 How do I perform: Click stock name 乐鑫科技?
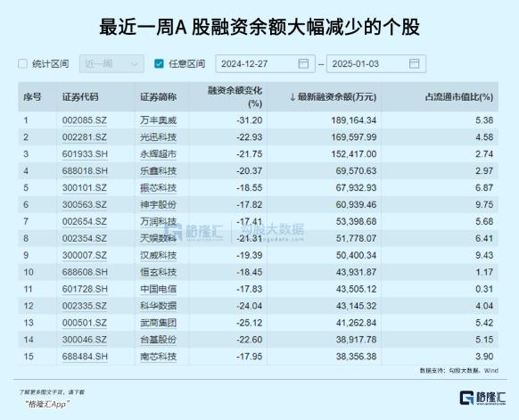tap(158, 171)
